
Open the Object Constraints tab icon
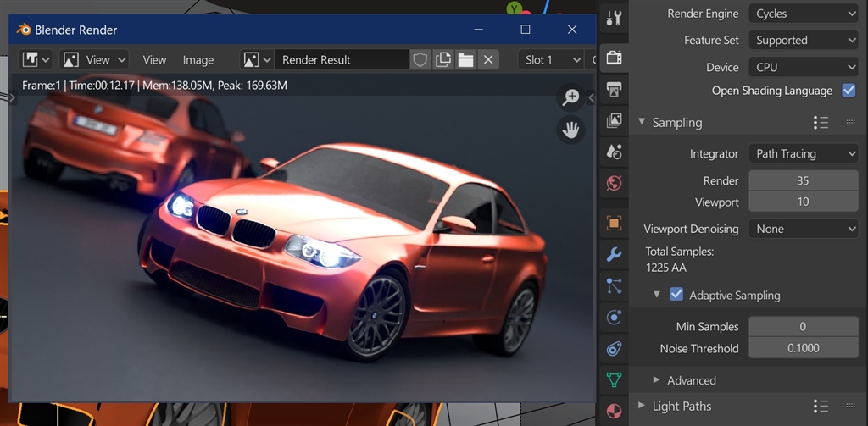[614, 349]
